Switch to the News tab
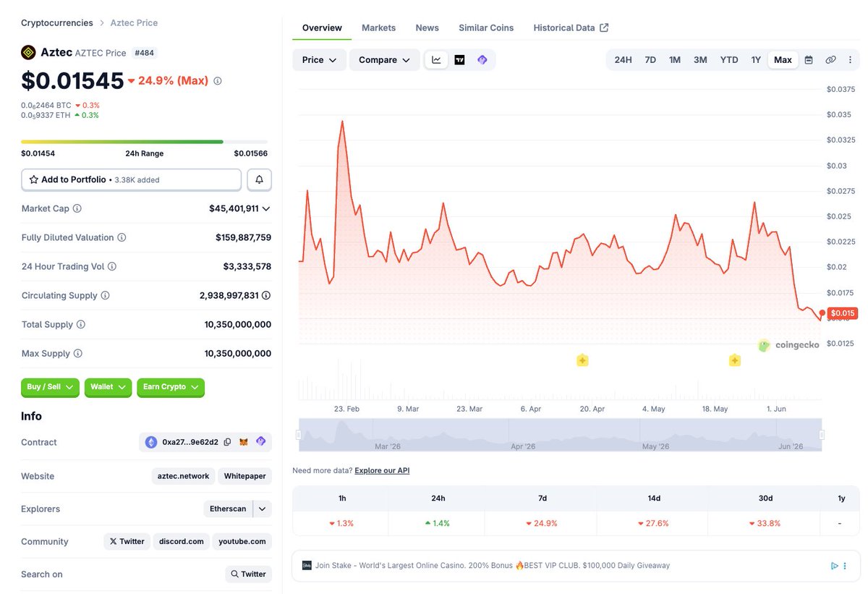This screenshot has height=594, width=868. [x=427, y=27]
